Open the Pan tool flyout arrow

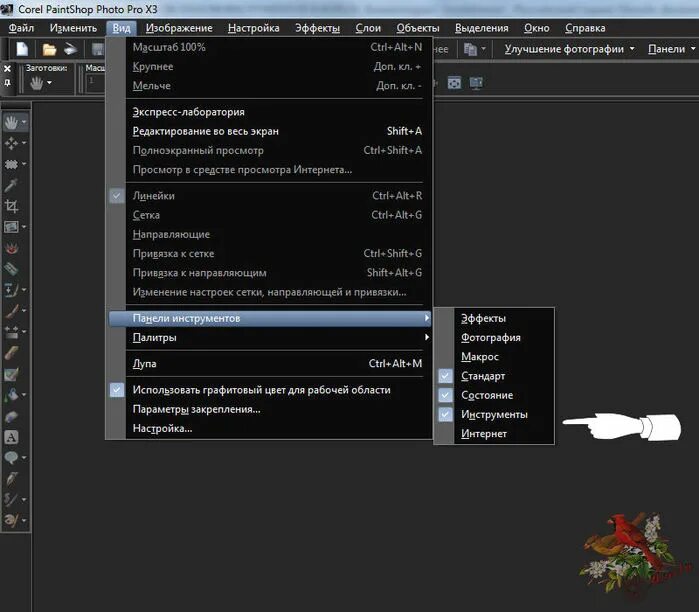click(24, 122)
